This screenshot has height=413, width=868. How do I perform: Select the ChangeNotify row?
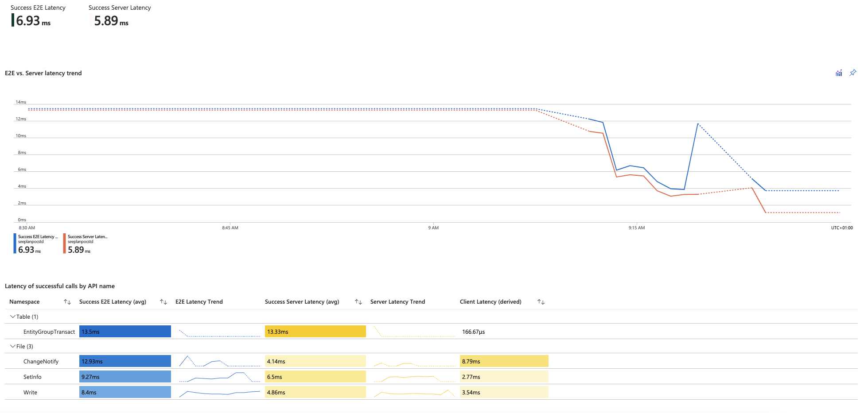coord(41,362)
